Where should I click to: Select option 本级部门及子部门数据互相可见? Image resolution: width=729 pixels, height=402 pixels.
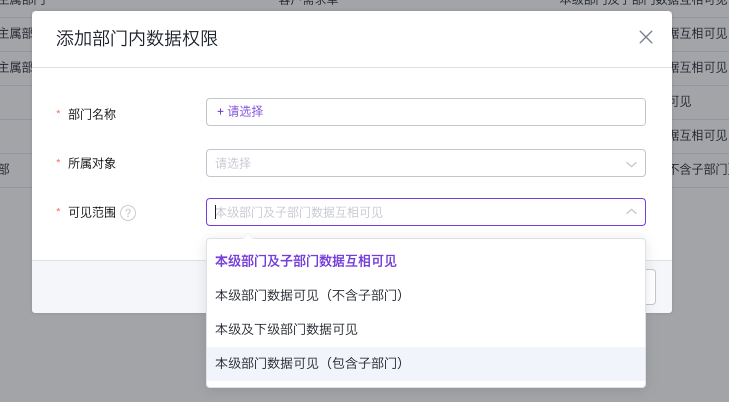click(x=425, y=261)
